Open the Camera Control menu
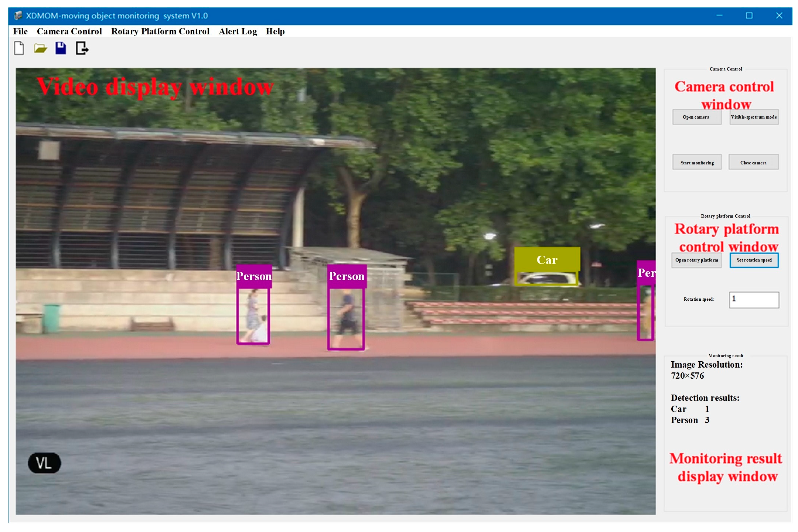Image resolution: width=798 pixels, height=532 pixels. click(69, 31)
